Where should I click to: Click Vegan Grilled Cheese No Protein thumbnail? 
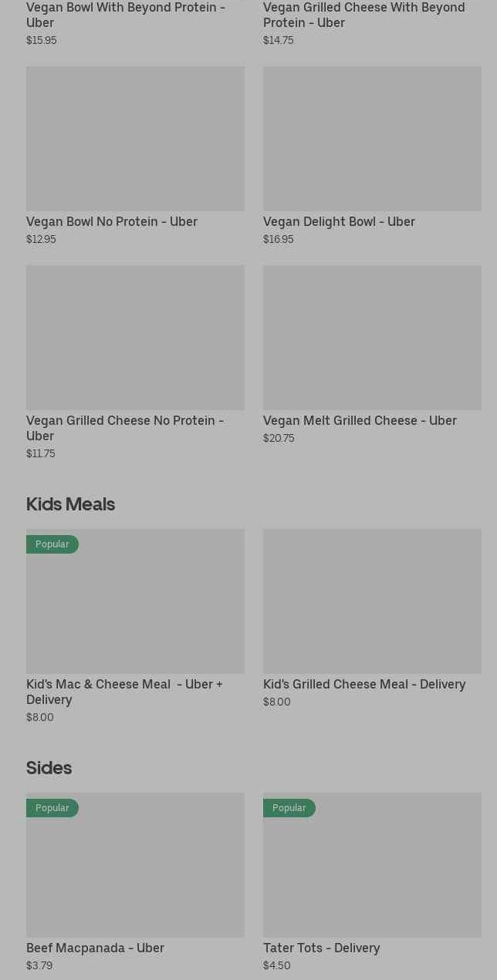coord(135,338)
